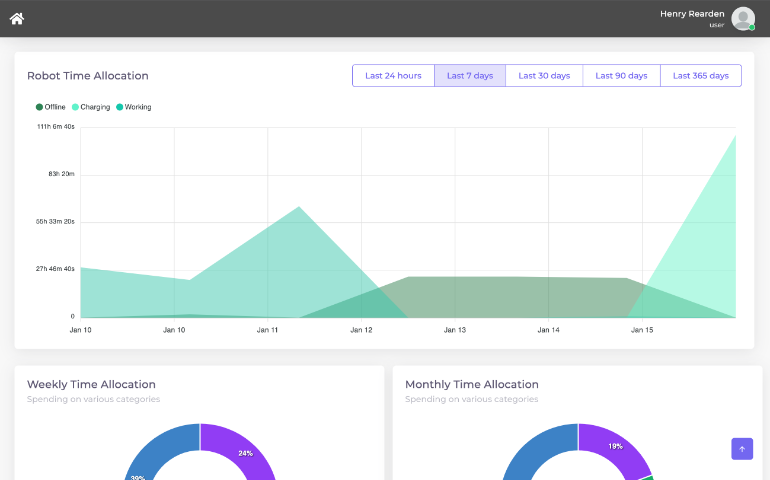This screenshot has width=770, height=480.
Task: Click the Monthly Time Allocation title
Action: 472,384
